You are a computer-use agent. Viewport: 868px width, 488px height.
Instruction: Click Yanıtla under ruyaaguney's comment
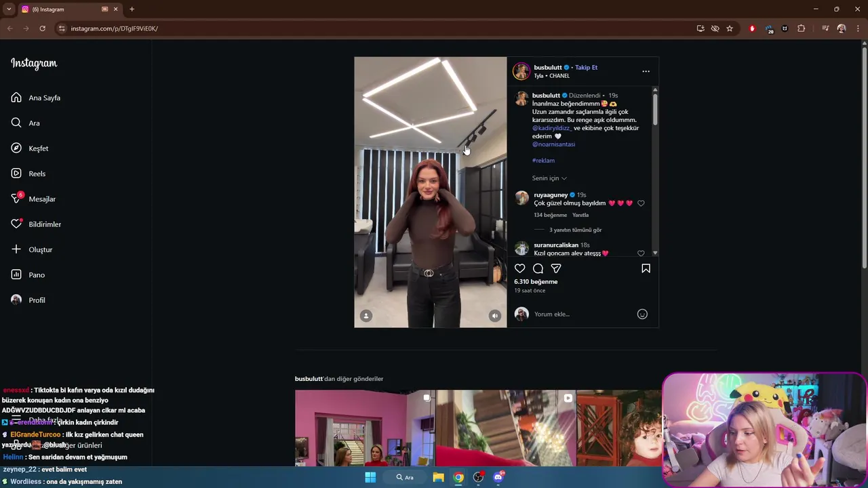pos(580,215)
